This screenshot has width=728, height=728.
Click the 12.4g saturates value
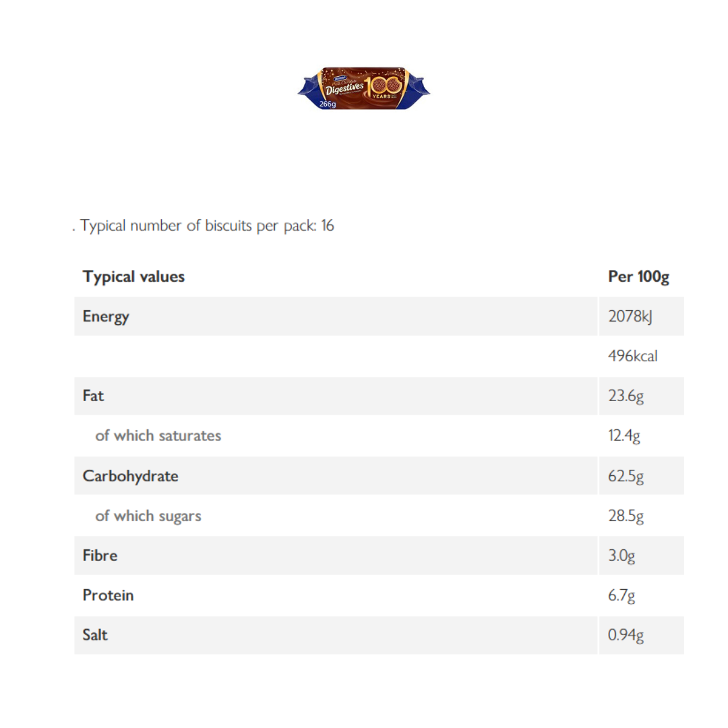tap(624, 435)
